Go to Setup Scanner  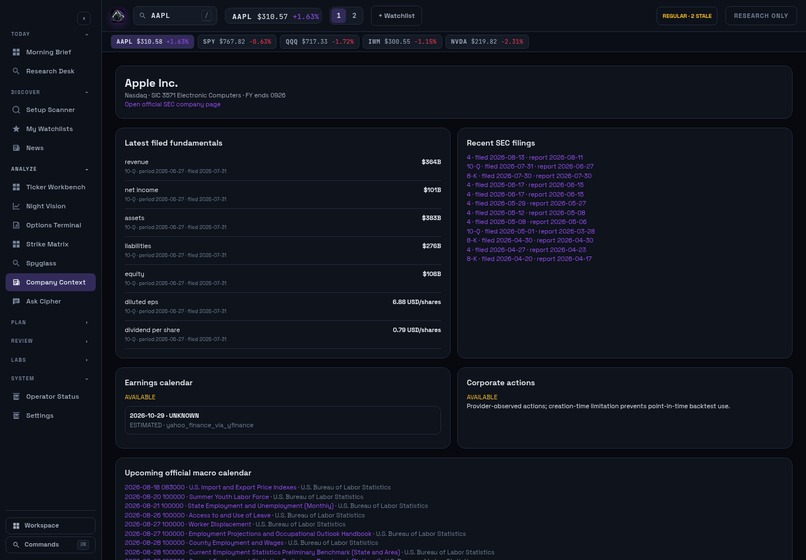pyautogui.click(x=50, y=110)
